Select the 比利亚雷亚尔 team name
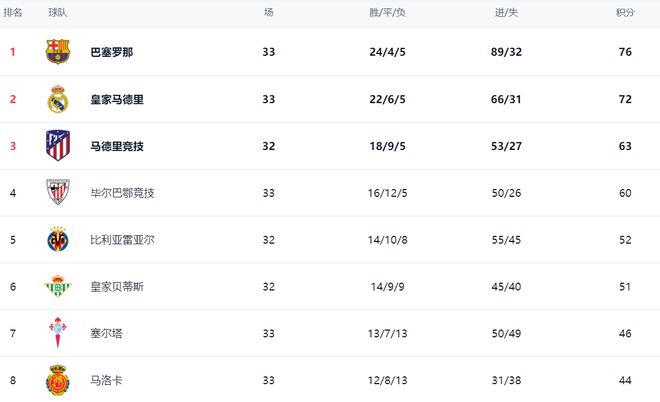 point(122,240)
